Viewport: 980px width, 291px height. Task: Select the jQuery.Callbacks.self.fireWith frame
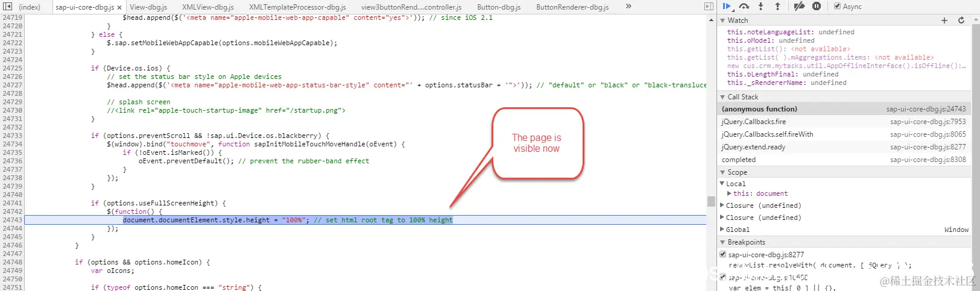pos(844,134)
